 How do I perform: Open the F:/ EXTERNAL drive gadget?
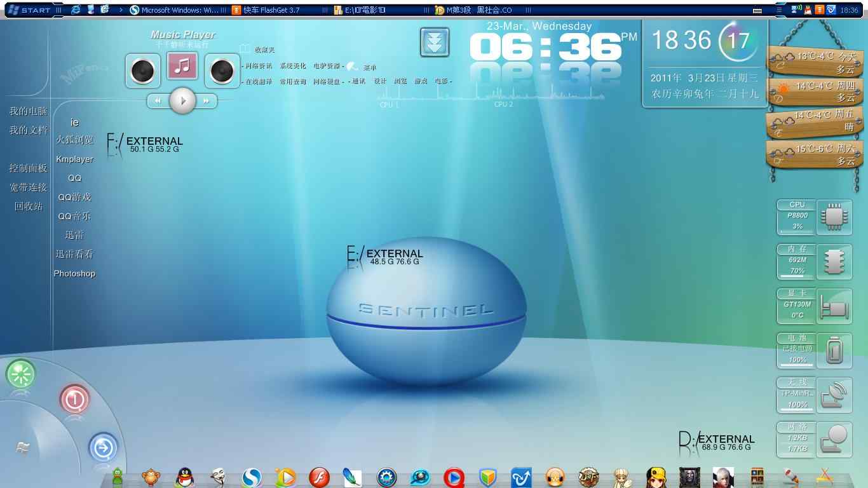[x=145, y=146]
